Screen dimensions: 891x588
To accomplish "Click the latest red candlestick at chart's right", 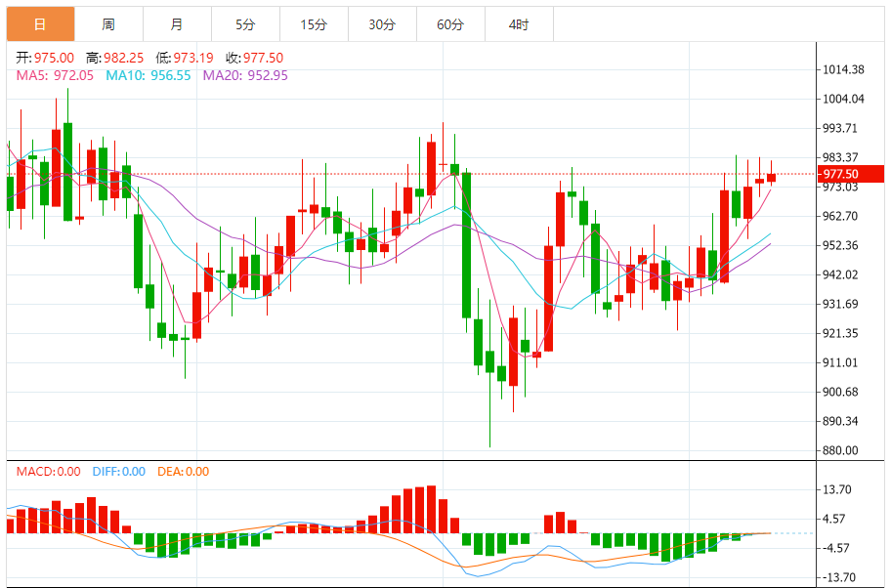I will click(x=771, y=178).
